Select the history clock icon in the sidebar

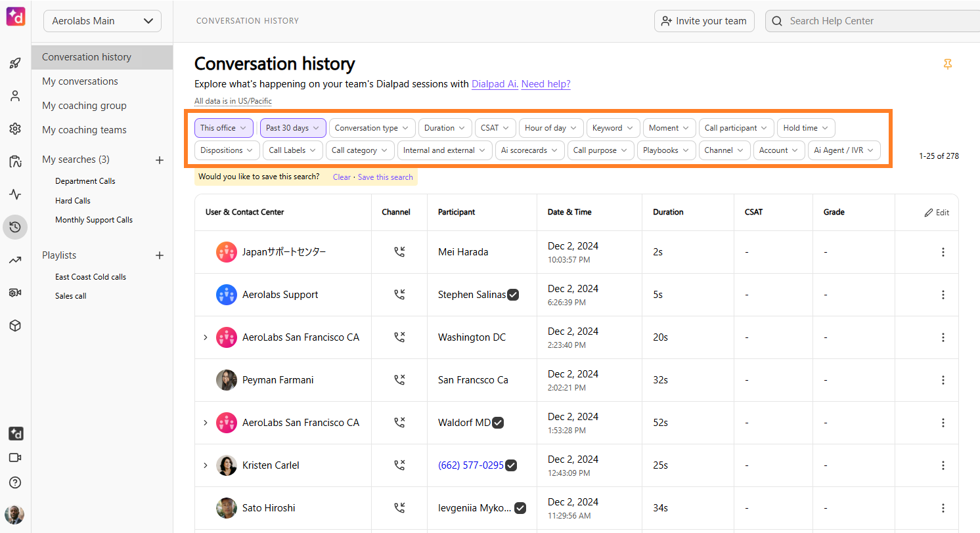pos(15,227)
